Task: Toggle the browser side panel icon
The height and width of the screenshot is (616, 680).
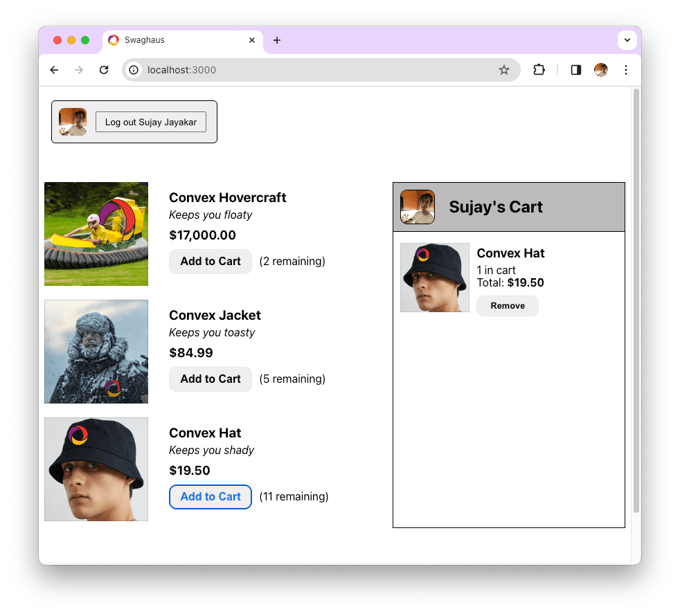Action: click(575, 70)
